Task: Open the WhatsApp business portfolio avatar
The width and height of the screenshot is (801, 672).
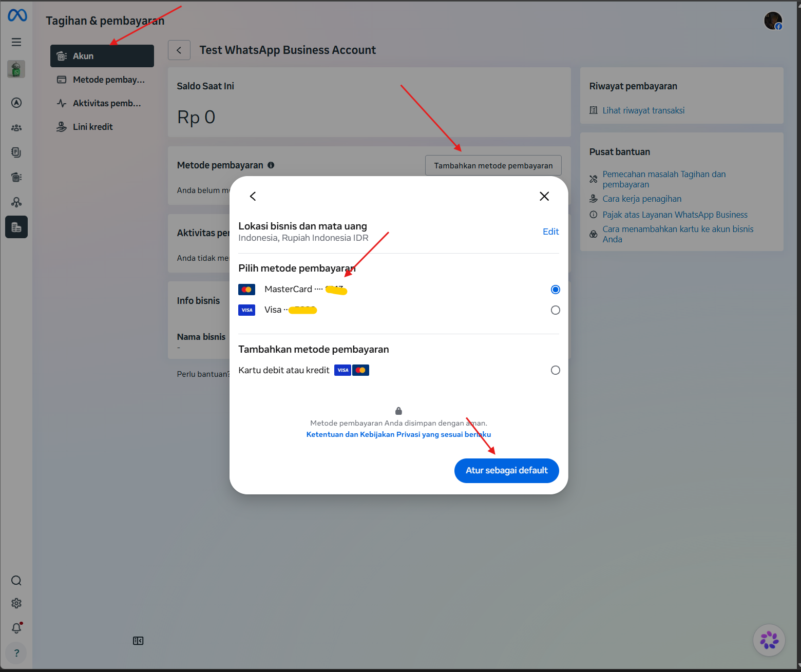Action: tap(16, 69)
